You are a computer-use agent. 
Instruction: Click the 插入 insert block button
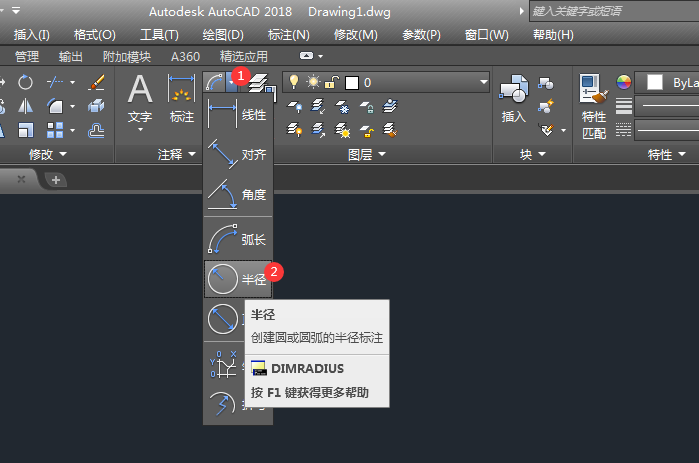[514, 98]
